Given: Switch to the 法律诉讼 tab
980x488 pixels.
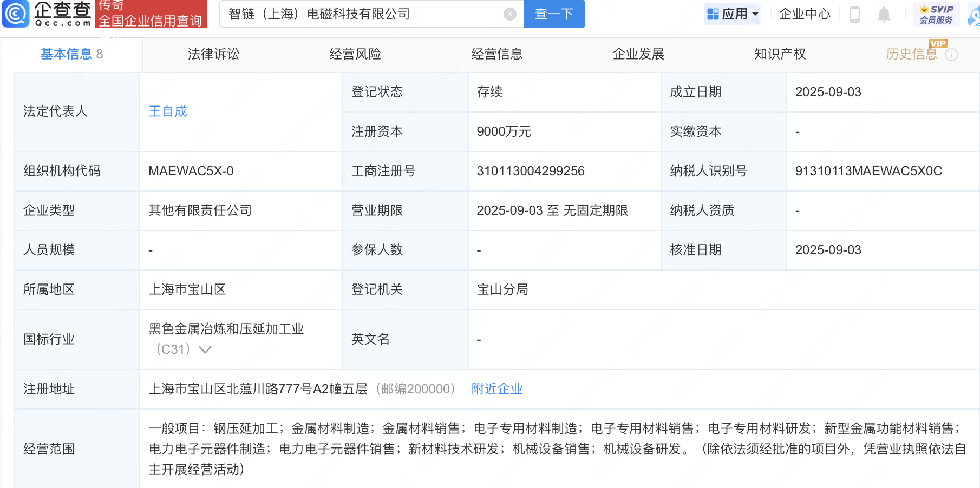Looking at the screenshot, I should coord(213,54).
